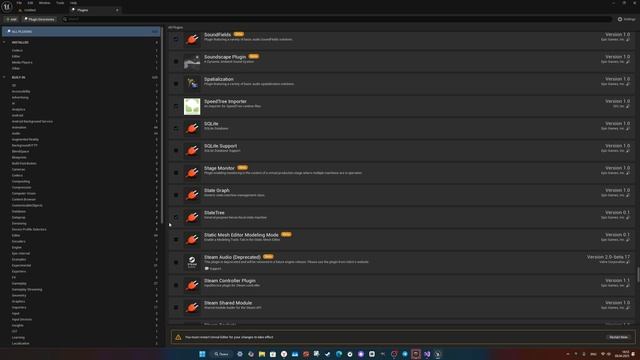Click the Restart Now button
The image size is (640, 360).
point(618,337)
